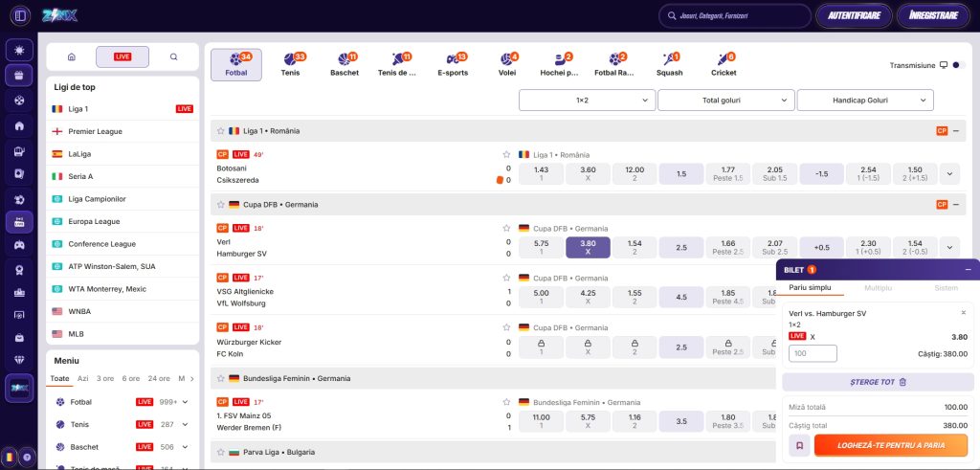
Task: Remove Verl vs Hamburger SV bet
Action: 963,312
